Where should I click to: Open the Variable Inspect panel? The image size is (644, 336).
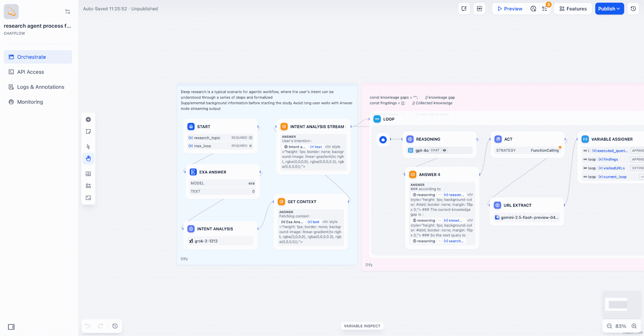coord(362,326)
